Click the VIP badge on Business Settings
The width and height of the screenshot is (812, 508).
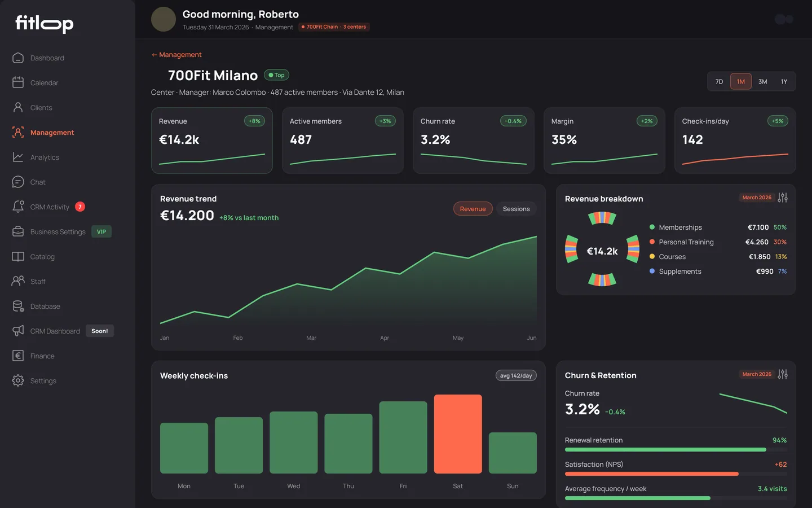point(101,231)
